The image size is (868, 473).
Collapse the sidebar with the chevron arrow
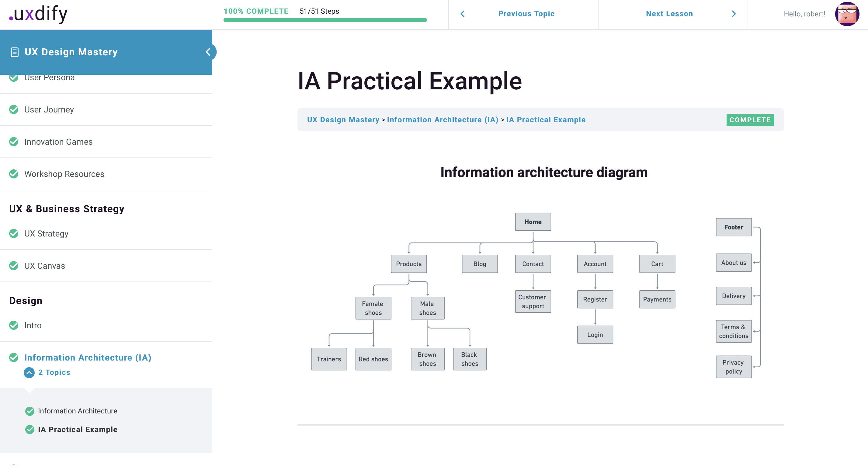tap(208, 52)
